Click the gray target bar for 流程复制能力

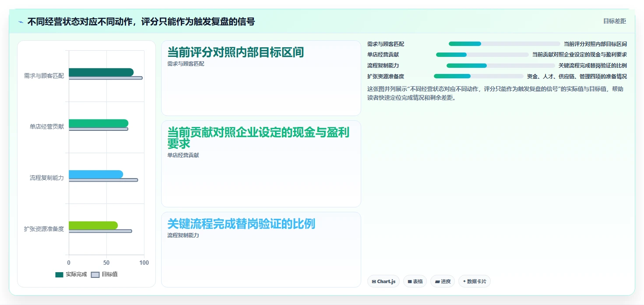click(x=103, y=180)
